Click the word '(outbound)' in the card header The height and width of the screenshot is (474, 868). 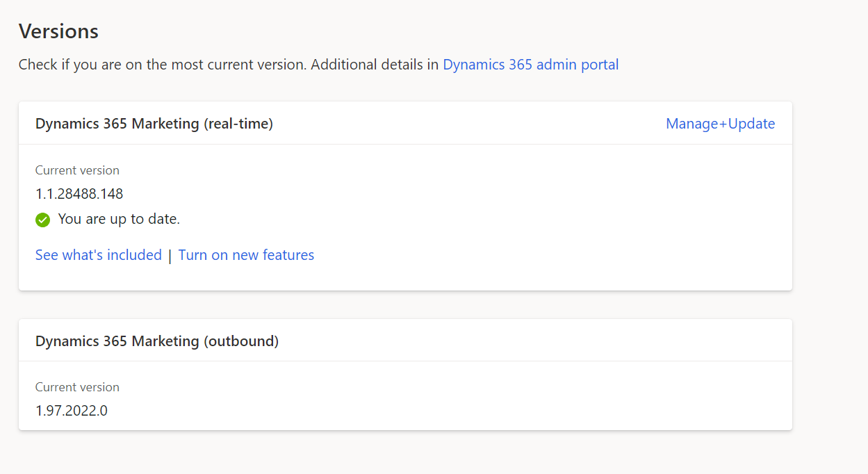coord(241,341)
